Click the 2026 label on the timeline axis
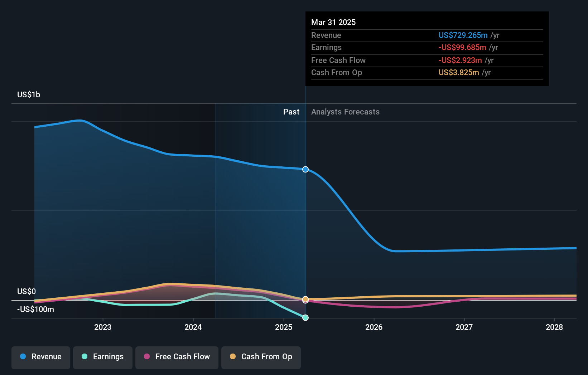 click(x=374, y=327)
